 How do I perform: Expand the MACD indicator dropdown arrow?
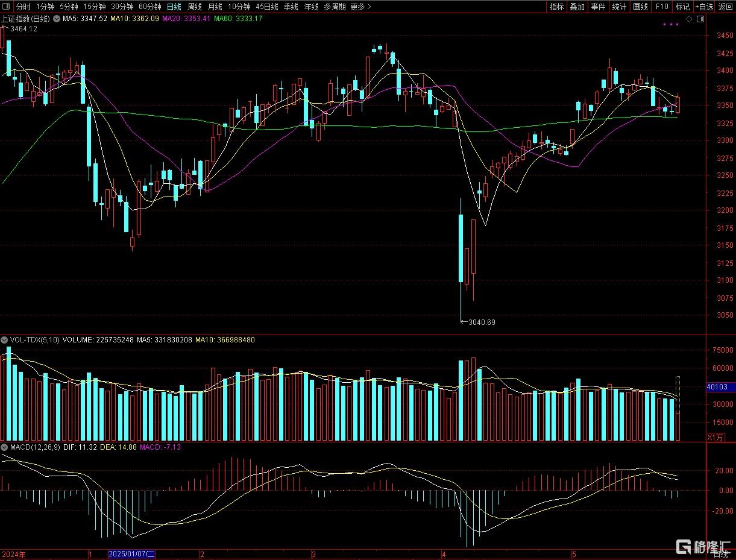coord(5,447)
